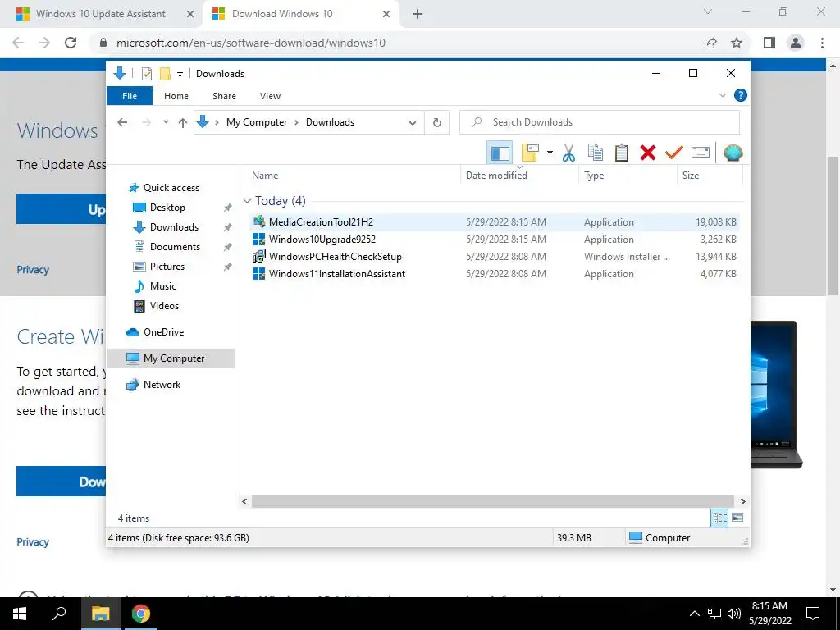Click the Chrome address bar URL
840x630 pixels.
pyautogui.click(x=251, y=43)
